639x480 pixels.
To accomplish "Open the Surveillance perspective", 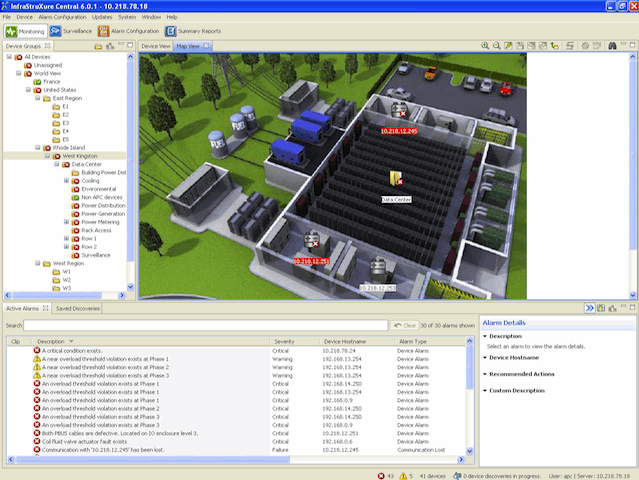I will click(71, 31).
